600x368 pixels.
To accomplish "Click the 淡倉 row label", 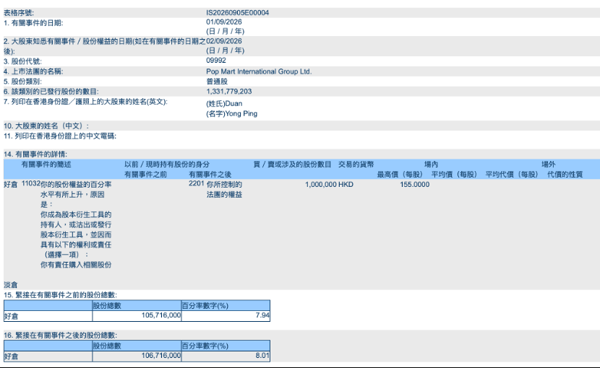I will pos(10,285).
